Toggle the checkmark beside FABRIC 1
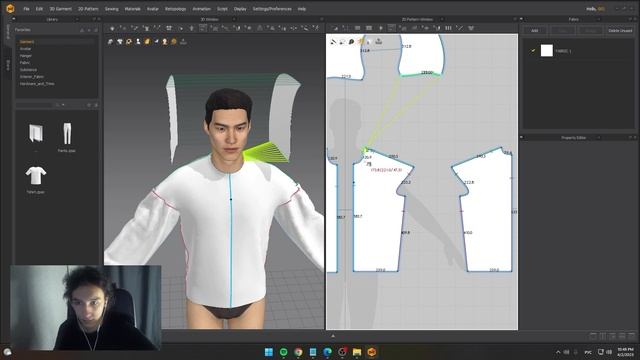 (533, 51)
